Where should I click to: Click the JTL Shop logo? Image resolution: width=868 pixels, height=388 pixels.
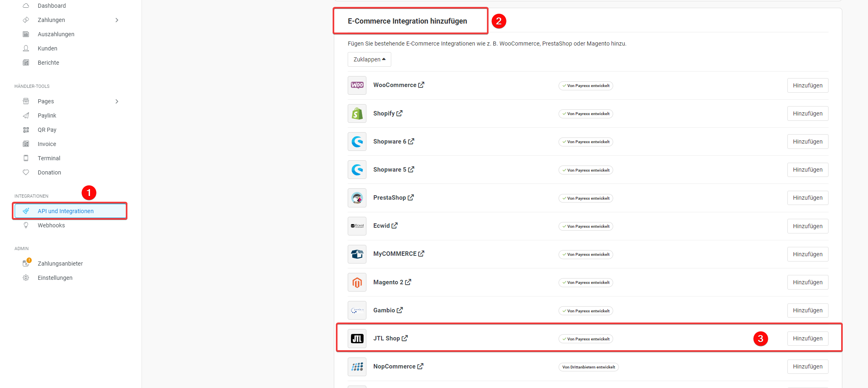click(357, 338)
